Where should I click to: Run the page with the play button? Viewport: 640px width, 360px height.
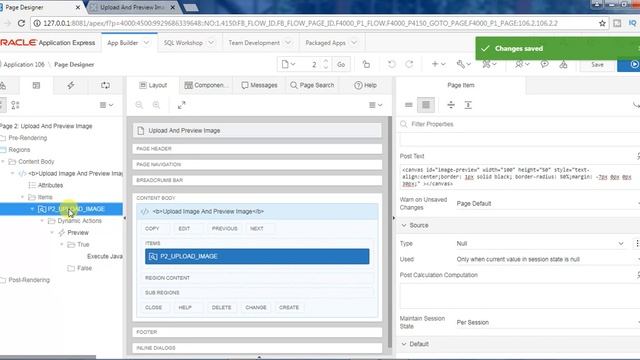click(632, 64)
